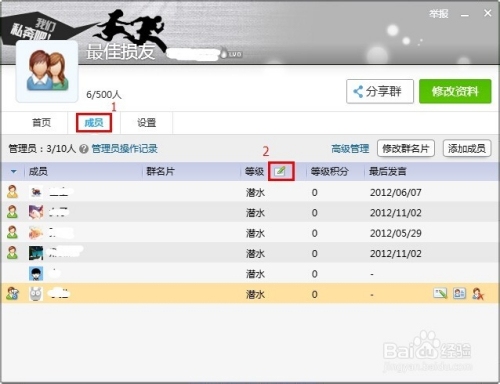
Task: Close the group window
Action: [487, 13]
